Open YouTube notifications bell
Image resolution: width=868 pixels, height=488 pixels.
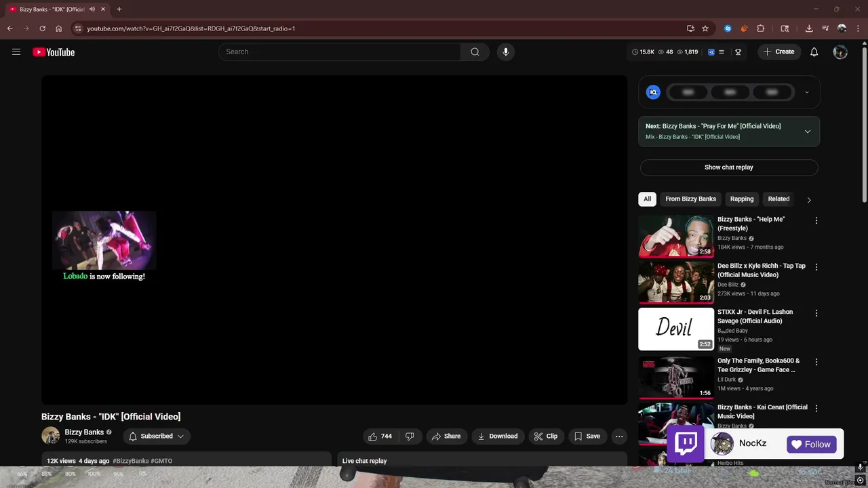814,52
